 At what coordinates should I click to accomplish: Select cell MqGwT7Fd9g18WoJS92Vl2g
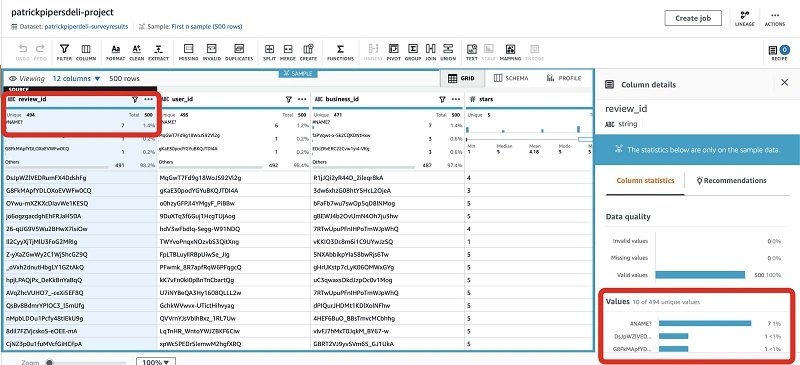coord(234,178)
